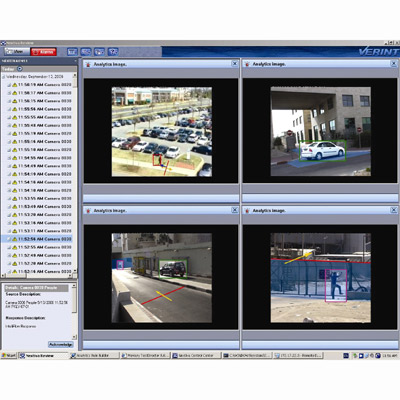
Task: Click warning icon on the 11:56:19 AM row
Action: point(15,85)
